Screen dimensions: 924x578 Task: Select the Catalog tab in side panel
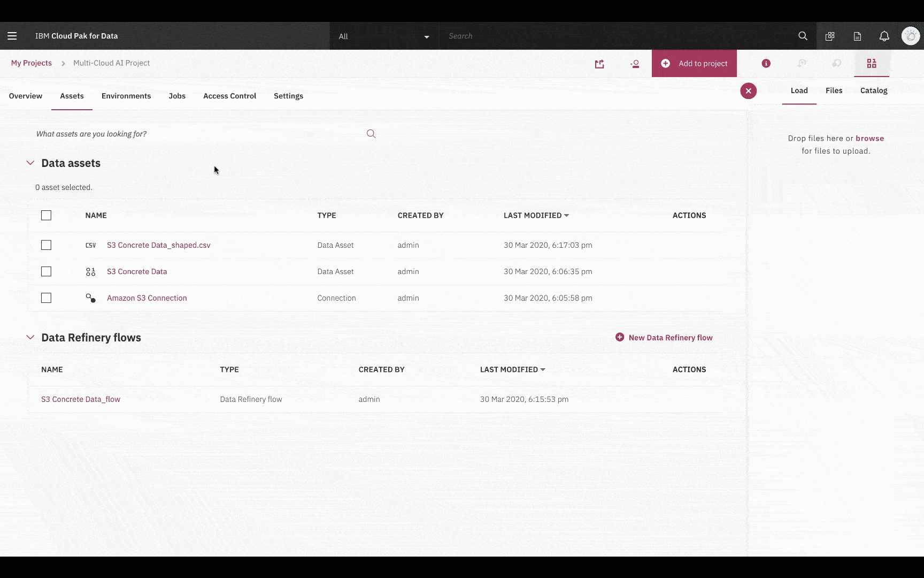[x=874, y=90]
